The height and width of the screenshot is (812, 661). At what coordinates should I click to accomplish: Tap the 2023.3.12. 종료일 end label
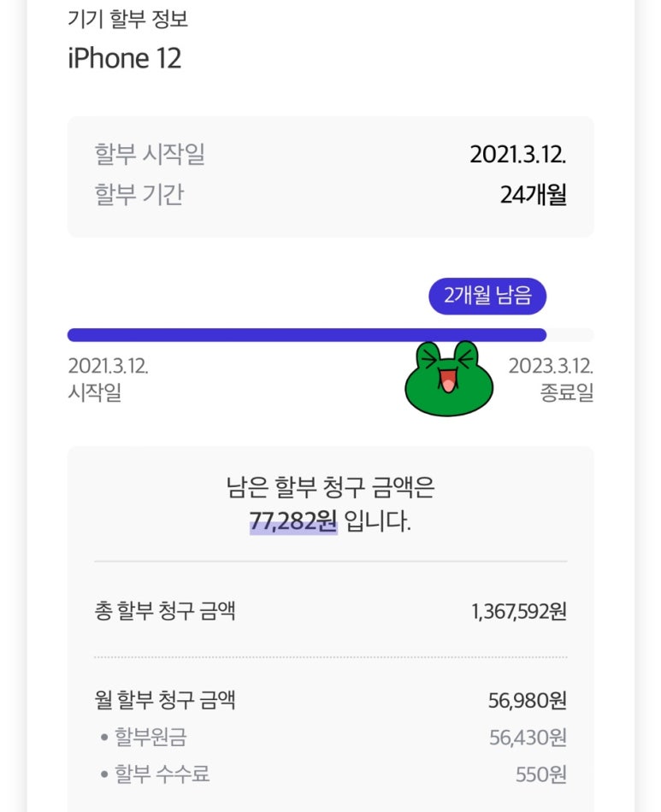tap(551, 379)
